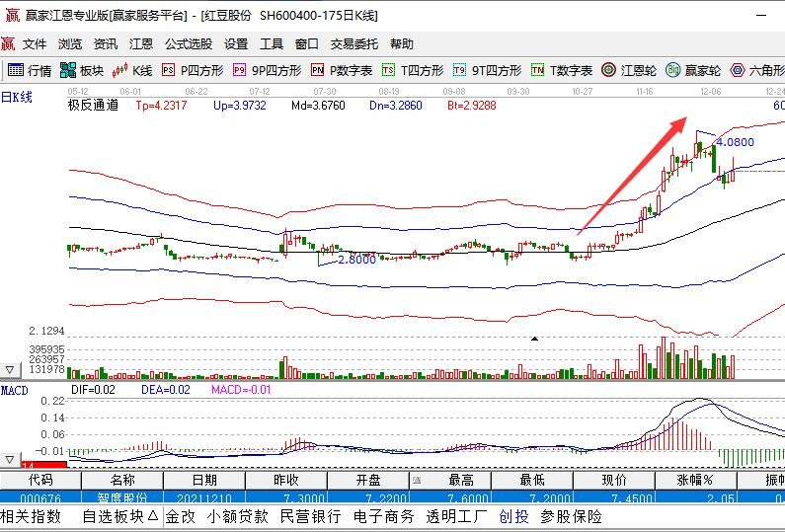Open the 窗口 menu
Screen dimensions: 785x532
(307, 44)
